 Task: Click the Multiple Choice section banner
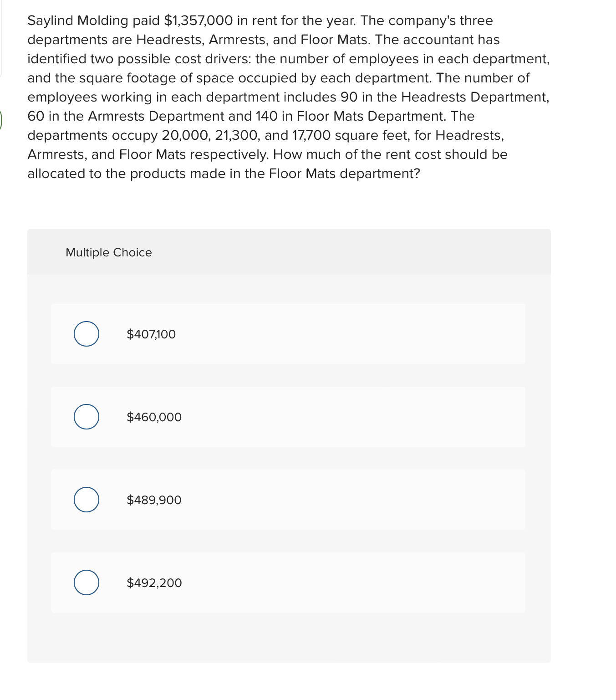tap(288, 252)
